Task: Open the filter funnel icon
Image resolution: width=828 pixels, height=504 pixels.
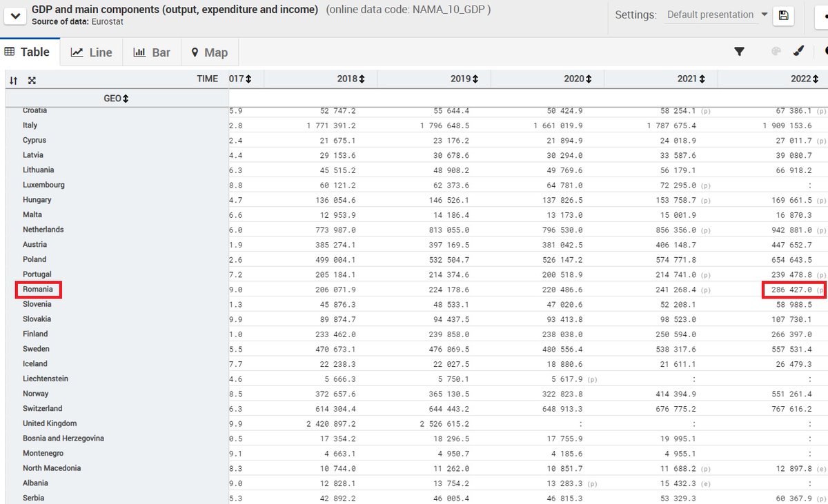Action: (x=739, y=51)
